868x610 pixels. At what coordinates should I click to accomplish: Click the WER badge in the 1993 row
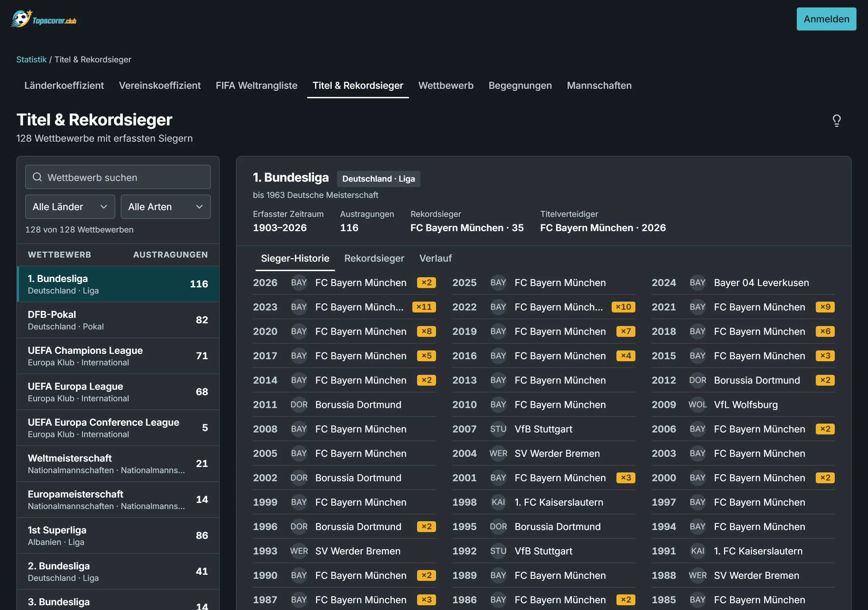point(299,551)
